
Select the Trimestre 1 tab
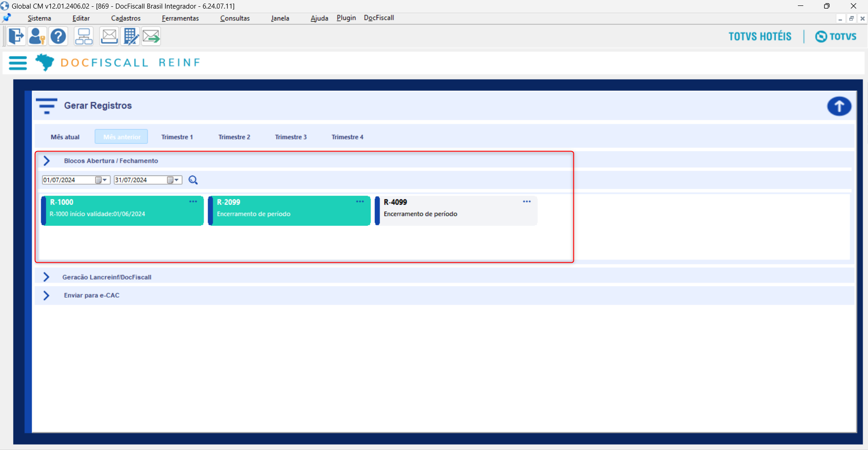point(177,137)
